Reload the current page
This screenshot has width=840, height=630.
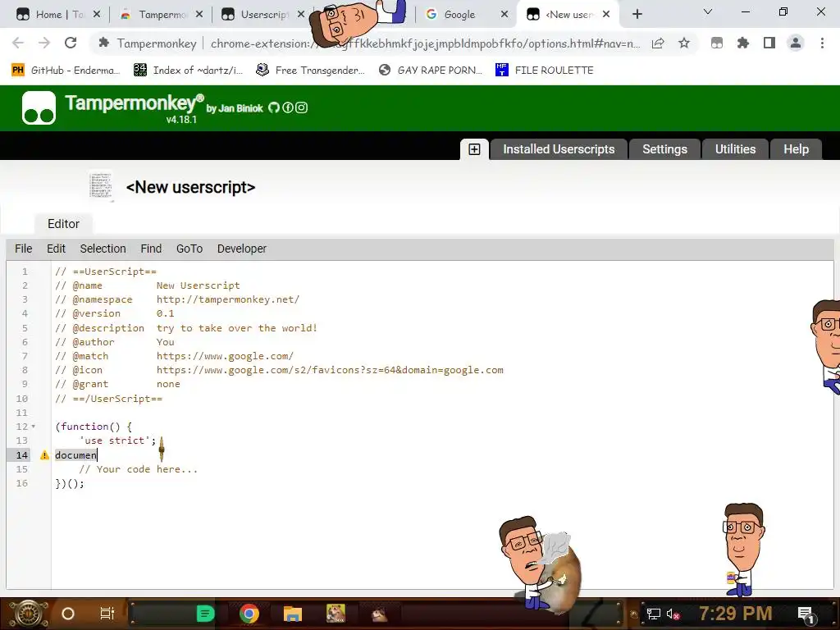point(71,43)
